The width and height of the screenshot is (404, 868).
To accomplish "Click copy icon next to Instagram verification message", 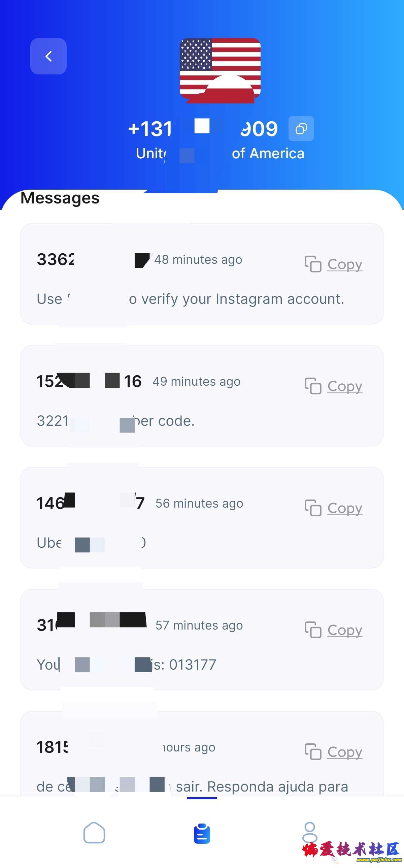I will pos(313,264).
